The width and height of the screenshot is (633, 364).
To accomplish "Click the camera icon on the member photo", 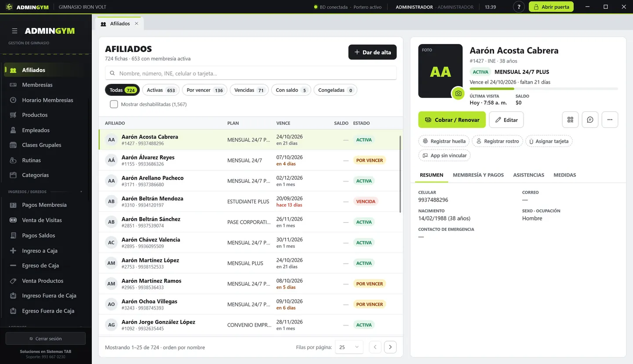I will click(x=458, y=93).
